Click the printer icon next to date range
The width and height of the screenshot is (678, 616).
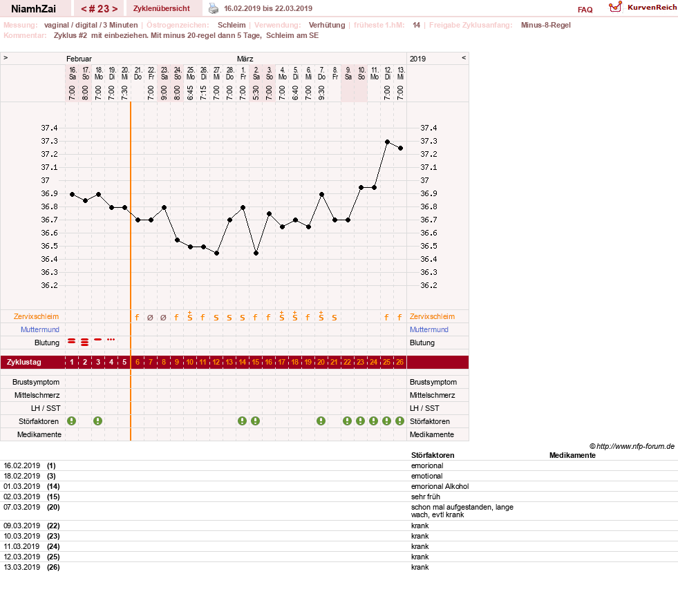pyautogui.click(x=214, y=8)
